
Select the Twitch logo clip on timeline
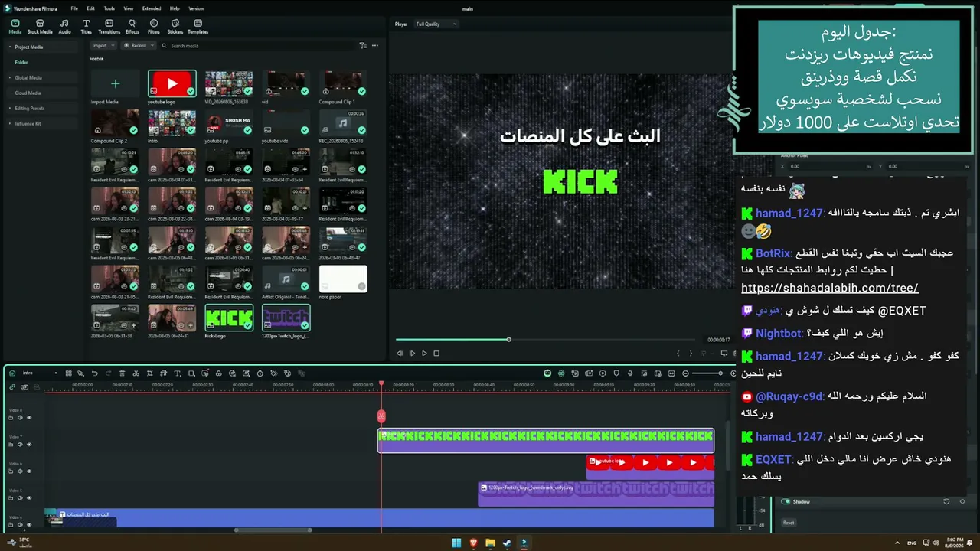tap(596, 494)
